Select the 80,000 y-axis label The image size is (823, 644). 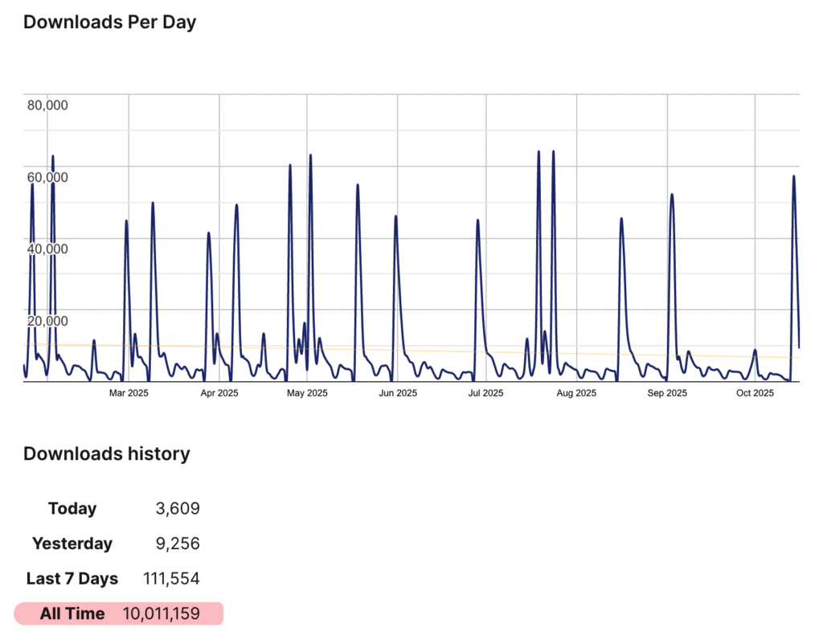pos(47,105)
